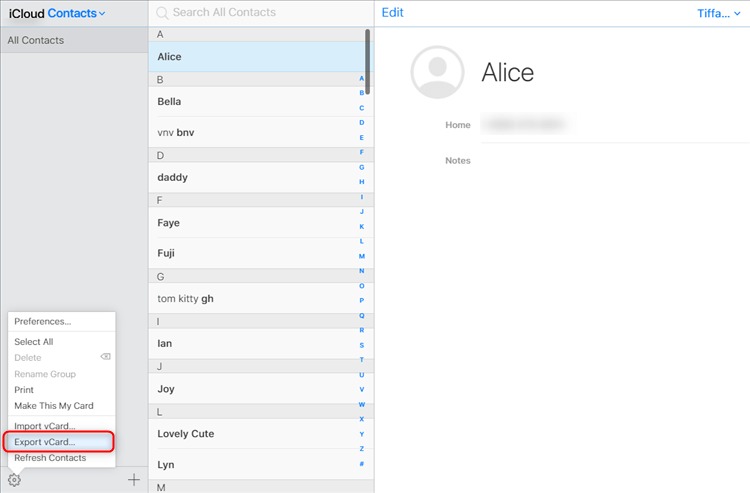
Task: Select Make This My Card option
Action: [x=54, y=406]
